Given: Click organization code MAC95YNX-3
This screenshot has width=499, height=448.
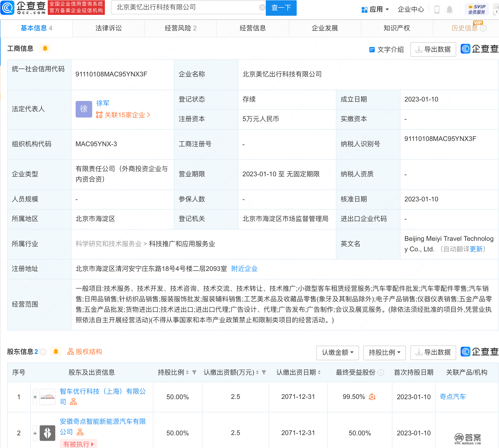Looking at the screenshot, I should tap(96, 144).
